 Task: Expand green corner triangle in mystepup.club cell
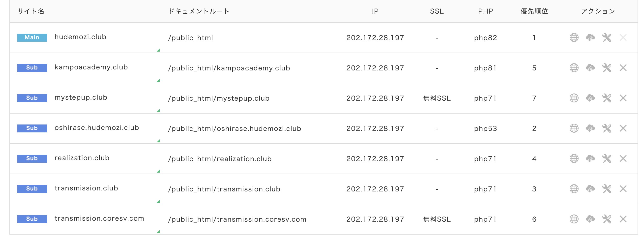pos(158,111)
